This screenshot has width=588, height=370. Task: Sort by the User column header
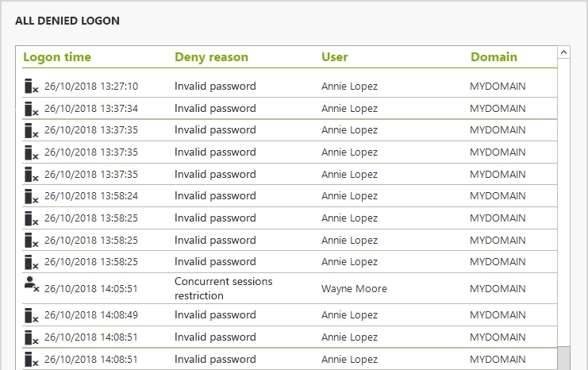pos(335,57)
